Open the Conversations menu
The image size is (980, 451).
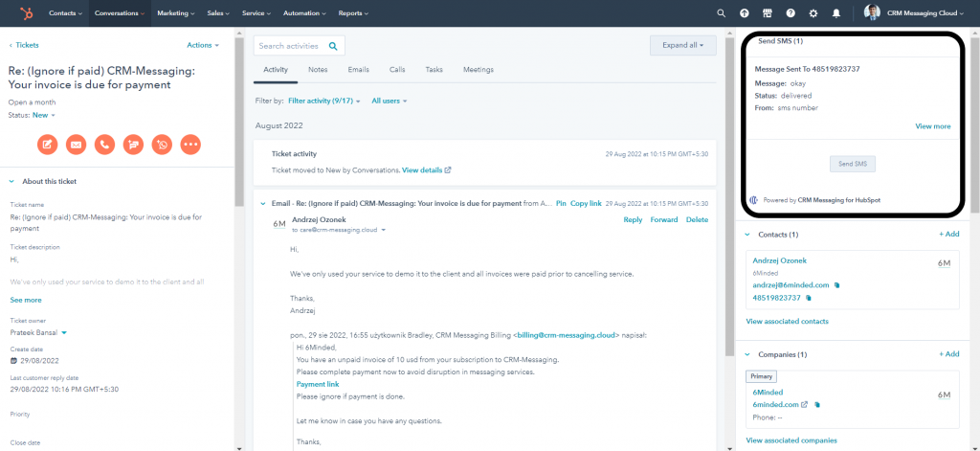coord(120,13)
